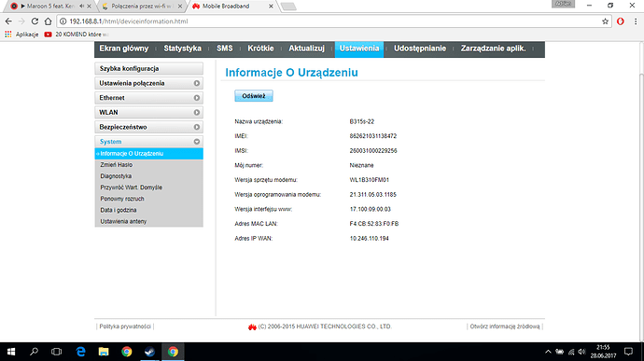Close the Maroon 5 tab
The height and width of the screenshot is (361, 644).
[89, 7]
